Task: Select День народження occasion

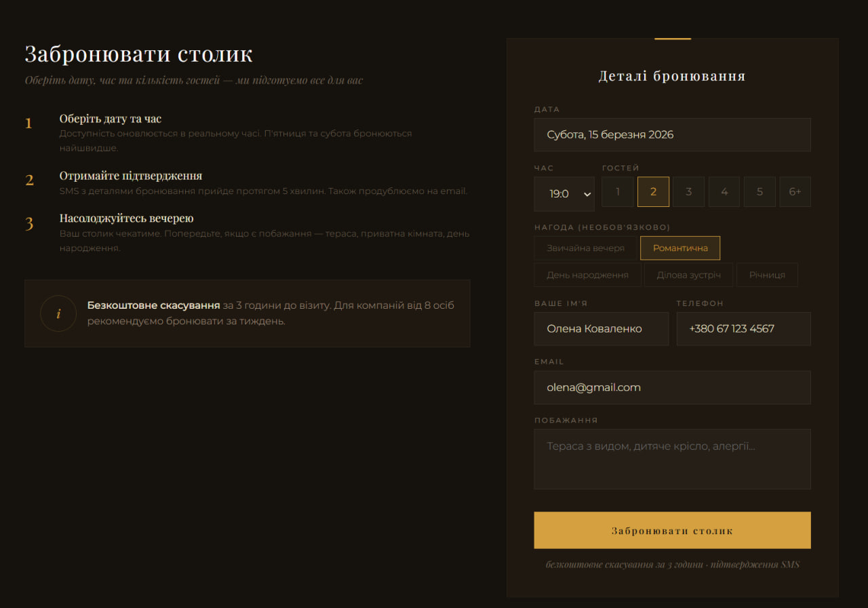Action: click(587, 275)
